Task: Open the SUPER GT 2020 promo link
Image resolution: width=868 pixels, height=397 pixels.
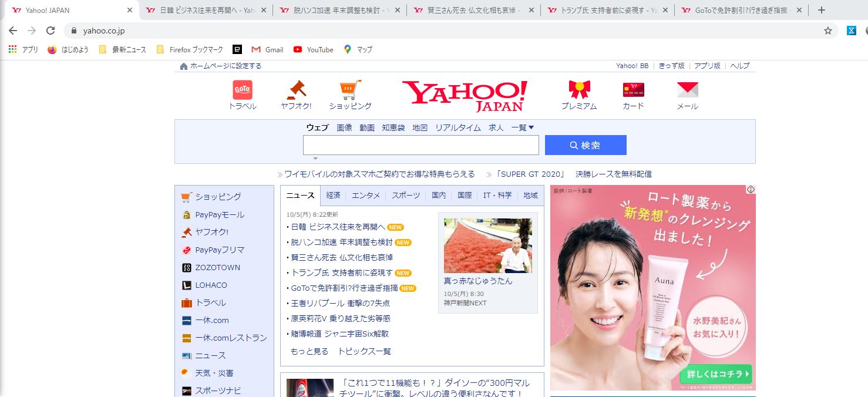Action: click(x=574, y=174)
